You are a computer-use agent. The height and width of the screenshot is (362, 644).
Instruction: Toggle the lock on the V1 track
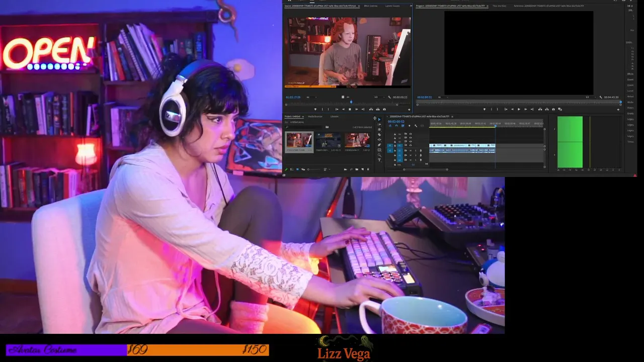tap(395, 145)
